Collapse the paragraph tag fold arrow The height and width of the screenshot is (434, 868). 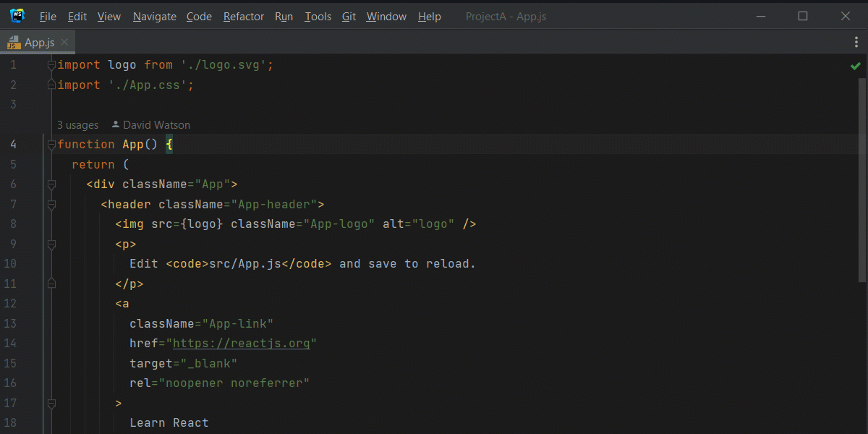51,244
